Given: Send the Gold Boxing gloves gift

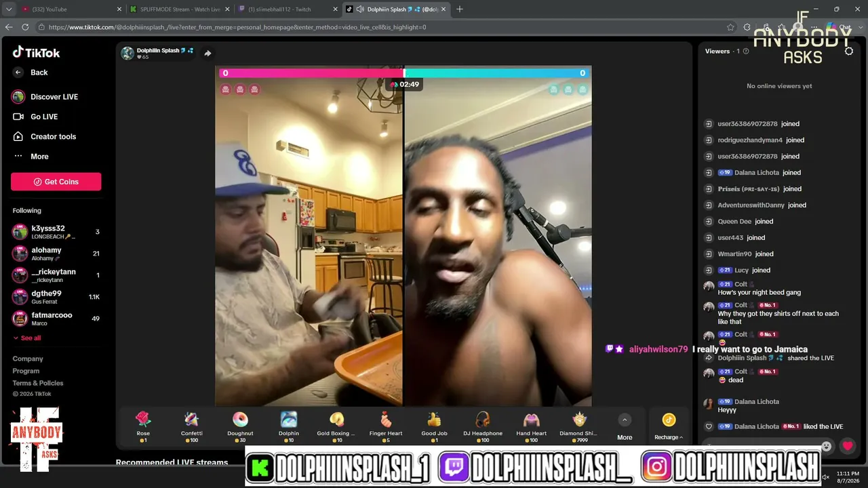Looking at the screenshot, I should [337, 426].
